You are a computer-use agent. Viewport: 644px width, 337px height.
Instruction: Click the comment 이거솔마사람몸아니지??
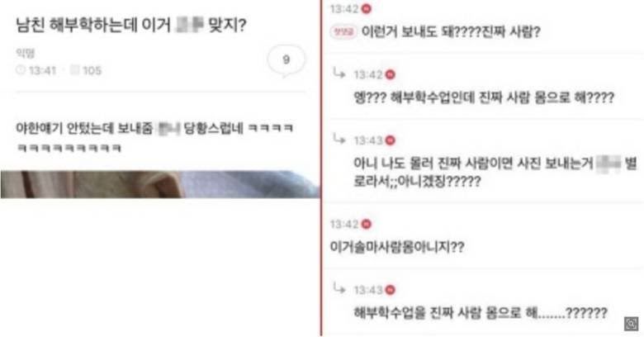point(397,247)
